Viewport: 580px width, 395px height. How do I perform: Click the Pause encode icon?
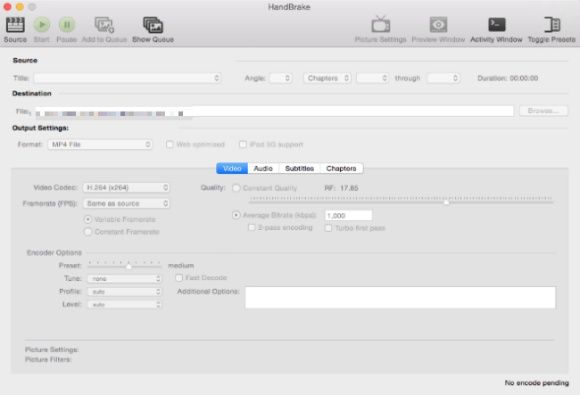pyautogui.click(x=67, y=25)
